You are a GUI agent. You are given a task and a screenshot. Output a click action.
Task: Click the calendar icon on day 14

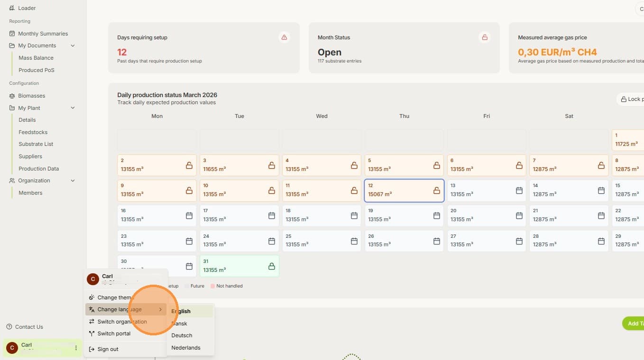pyautogui.click(x=601, y=190)
